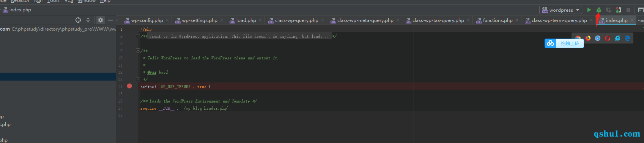The image size is (644, 143).
Task: Toggle listening for PHP debug connections
Action: coord(618,10)
